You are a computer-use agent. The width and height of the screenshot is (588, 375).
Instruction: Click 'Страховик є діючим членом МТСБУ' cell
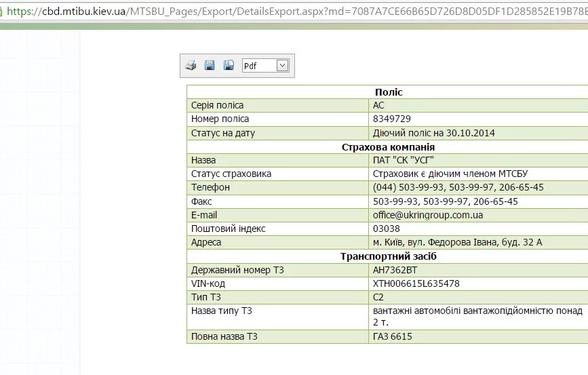[x=478, y=174]
